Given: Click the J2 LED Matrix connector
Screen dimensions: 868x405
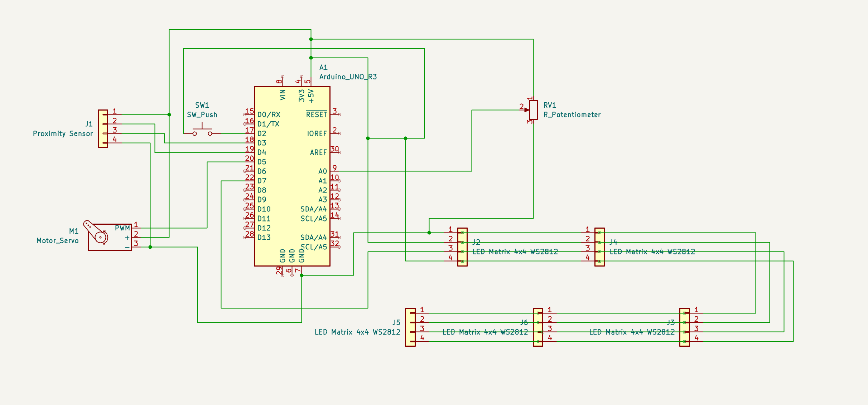Looking at the screenshot, I should click(x=462, y=247).
